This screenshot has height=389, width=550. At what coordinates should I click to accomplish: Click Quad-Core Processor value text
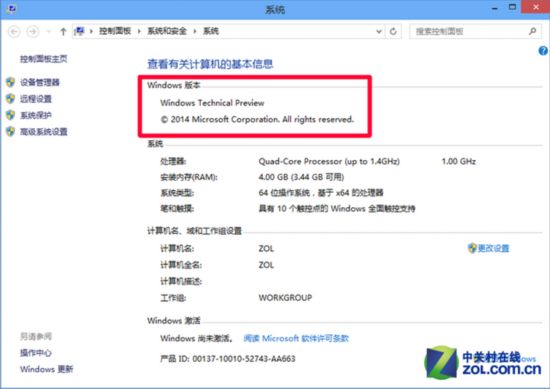(x=329, y=161)
